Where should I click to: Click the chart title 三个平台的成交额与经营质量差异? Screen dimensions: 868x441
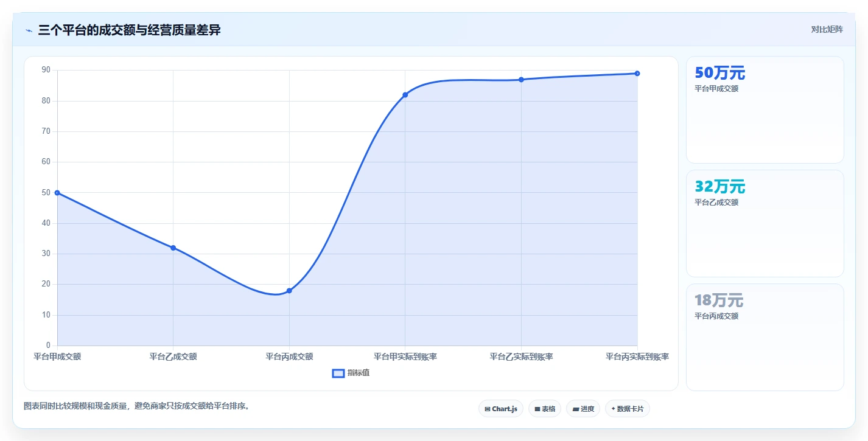point(129,30)
